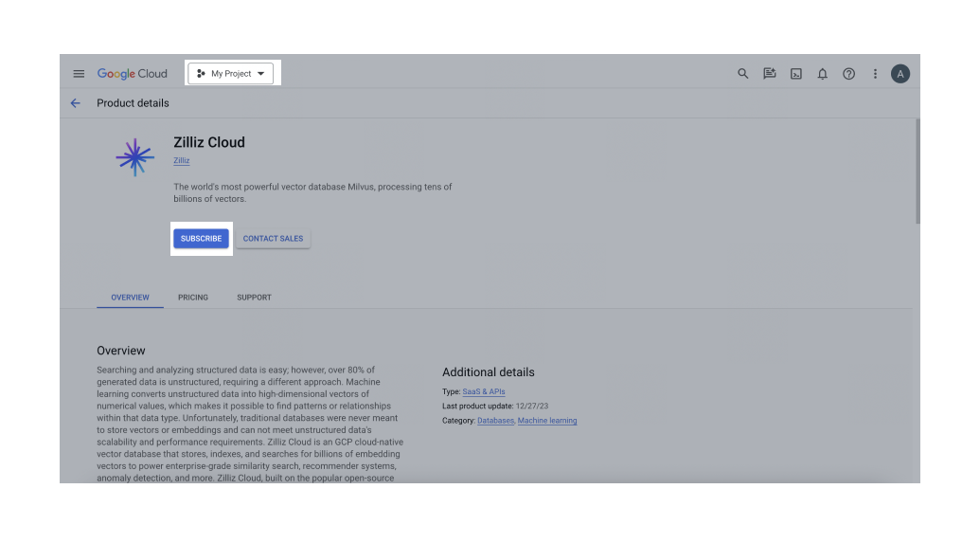Expand the My Project selector dropdown

pyautogui.click(x=231, y=74)
